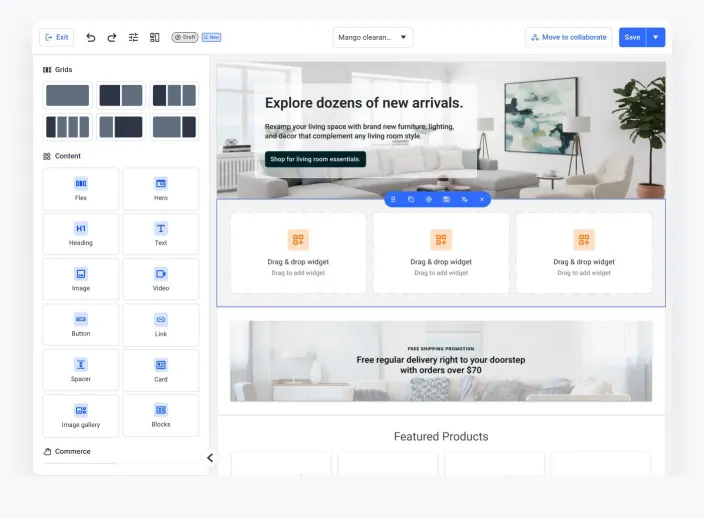The height and width of the screenshot is (519, 704).
Task: Click the first Drag & drop widget placeholder
Action: point(298,253)
